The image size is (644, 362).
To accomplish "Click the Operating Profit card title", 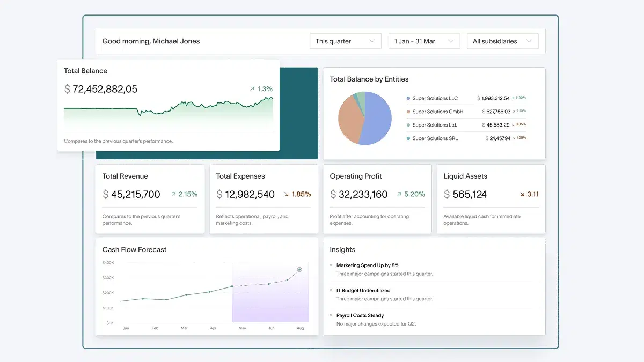I will tap(356, 176).
